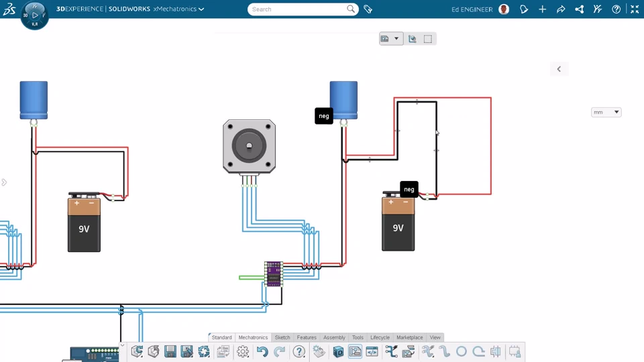Click the neg label near battery
Screen dimensions: 644x362
[409, 189]
